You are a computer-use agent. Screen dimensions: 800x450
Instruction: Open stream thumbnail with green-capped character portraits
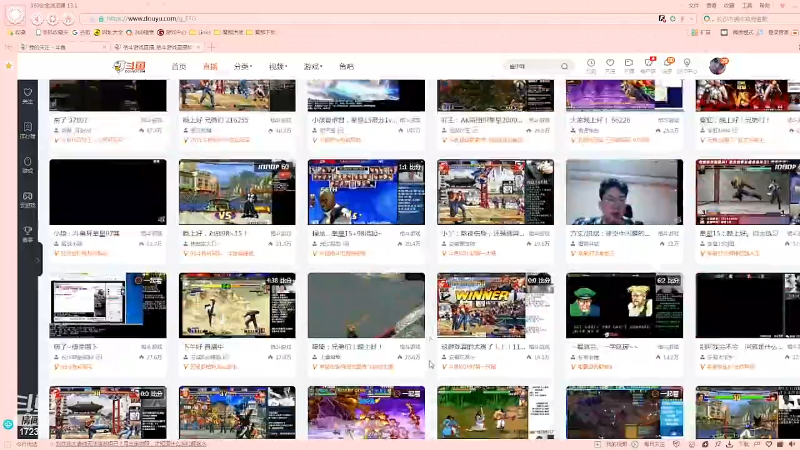pyautogui.click(x=624, y=305)
